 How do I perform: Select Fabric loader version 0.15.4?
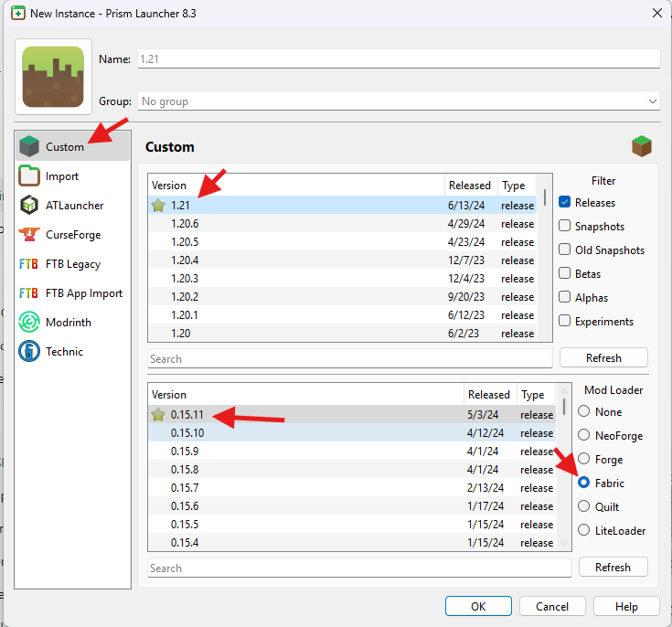(x=352, y=542)
